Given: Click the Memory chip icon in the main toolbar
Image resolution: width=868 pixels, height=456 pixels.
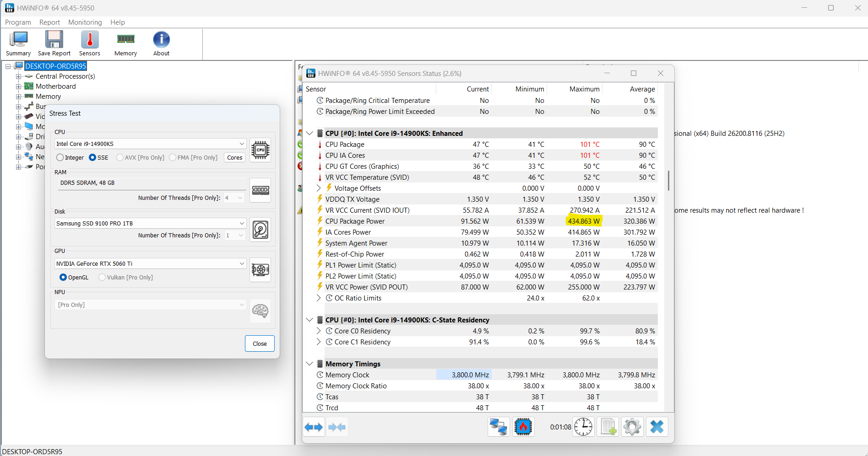Looking at the screenshot, I should click(x=126, y=39).
